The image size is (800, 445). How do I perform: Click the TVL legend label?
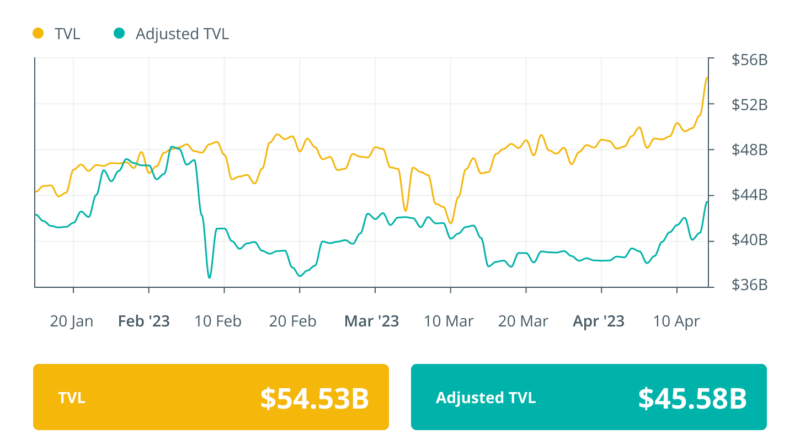(68, 33)
